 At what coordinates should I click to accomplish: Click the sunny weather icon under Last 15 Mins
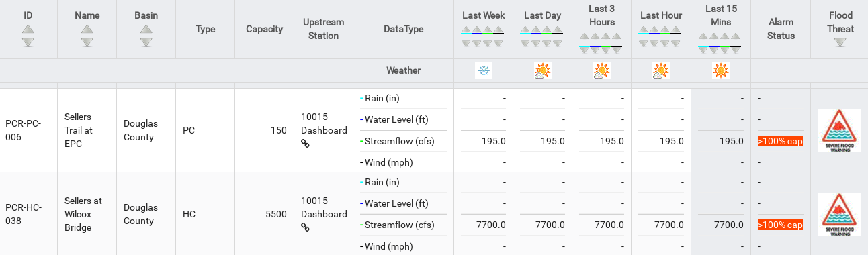[721, 70]
